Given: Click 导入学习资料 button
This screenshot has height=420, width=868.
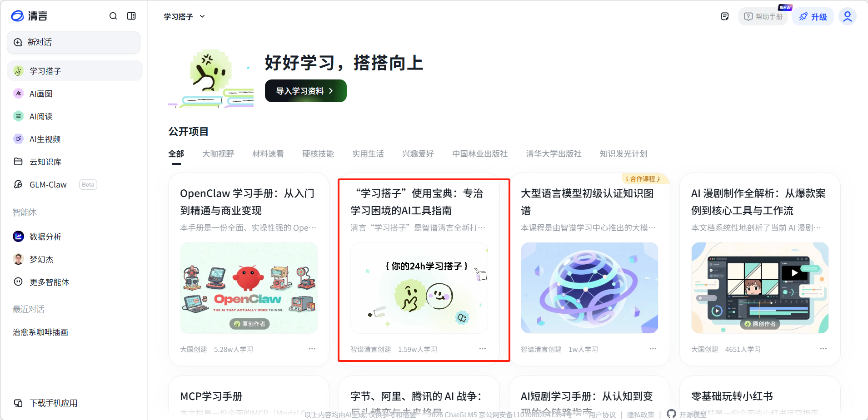Looking at the screenshot, I should (x=305, y=91).
